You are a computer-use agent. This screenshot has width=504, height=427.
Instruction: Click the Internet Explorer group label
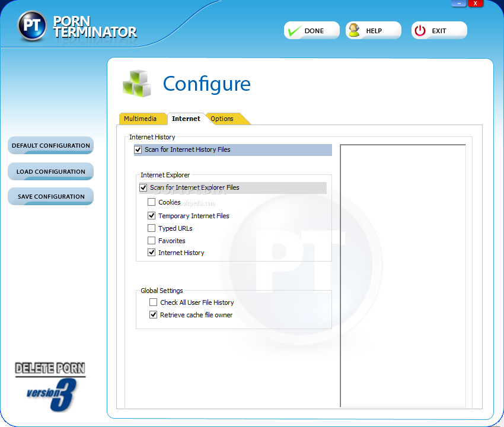(165, 175)
